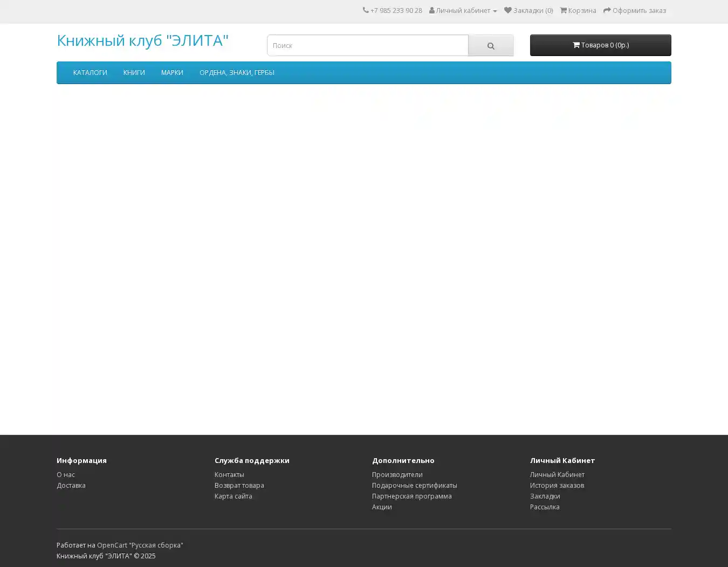
Task: Click the heart icon beside Закладки
Action: coord(507,10)
